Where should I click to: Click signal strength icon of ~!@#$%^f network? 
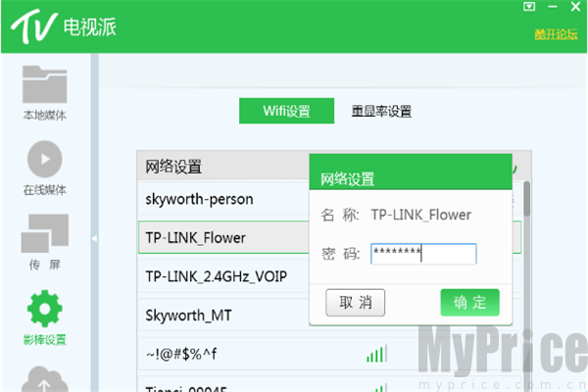click(x=377, y=354)
